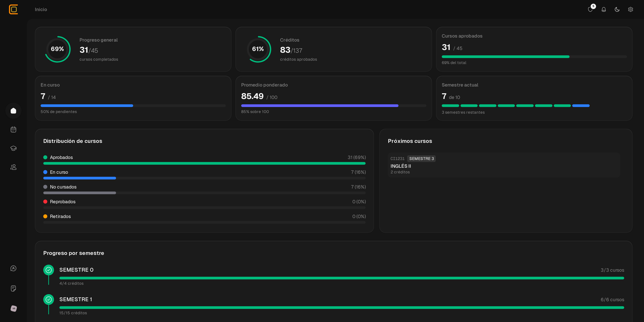Image resolution: width=644 pixels, height=322 pixels.
Task: Click the SEMESTRE 3 badge on CI1231
Action: [x=421, y=159]
